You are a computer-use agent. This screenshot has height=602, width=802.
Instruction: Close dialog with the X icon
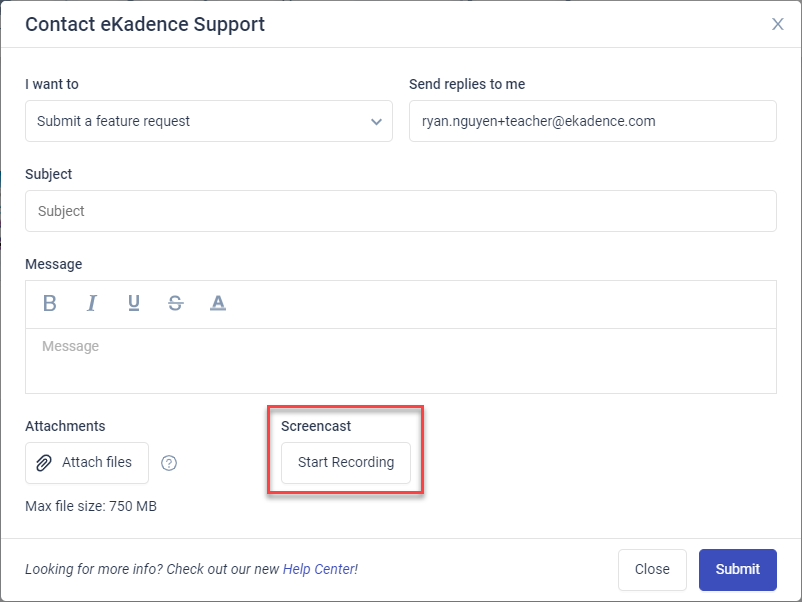[x=777, y=24]
